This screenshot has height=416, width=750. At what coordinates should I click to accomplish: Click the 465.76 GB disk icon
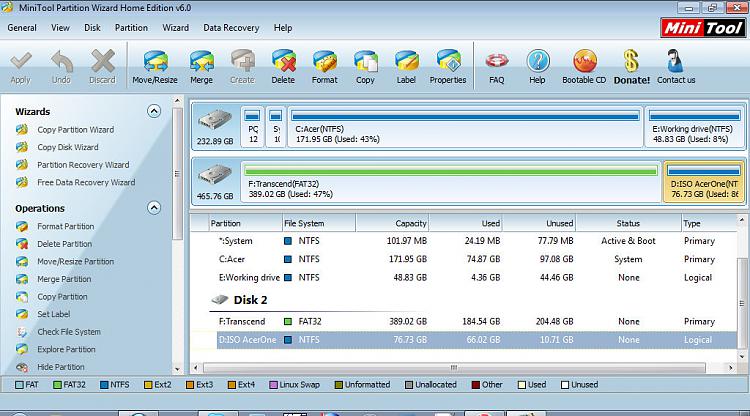(x=215, y=175)
